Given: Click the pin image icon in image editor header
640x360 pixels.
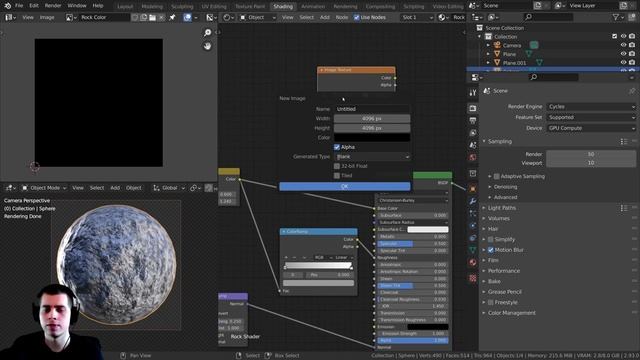Looking at the screenshot, I should click(172, 18).
